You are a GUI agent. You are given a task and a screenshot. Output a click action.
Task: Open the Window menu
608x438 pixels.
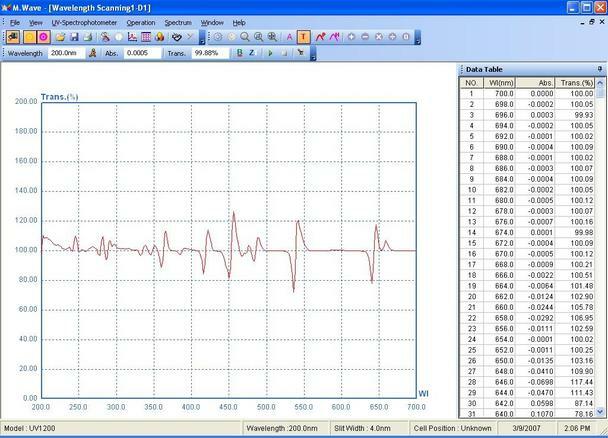click(x=212, y=22)
